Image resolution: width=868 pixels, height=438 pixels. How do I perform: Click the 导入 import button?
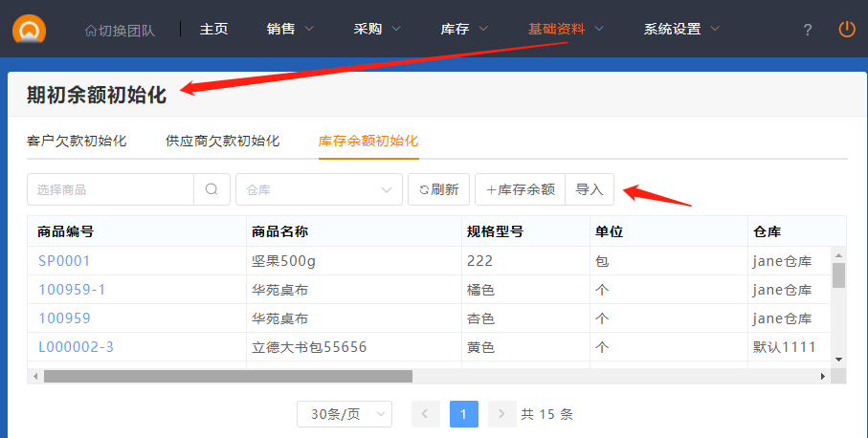click(x=590, y=189)
